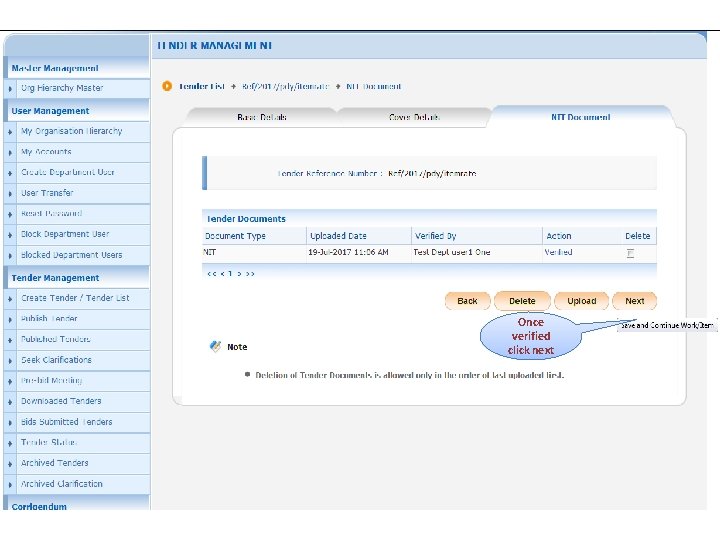Click the Document Type column header
Image resolution: width=720 pixels, height=540 pixels.
pos(235,236)
